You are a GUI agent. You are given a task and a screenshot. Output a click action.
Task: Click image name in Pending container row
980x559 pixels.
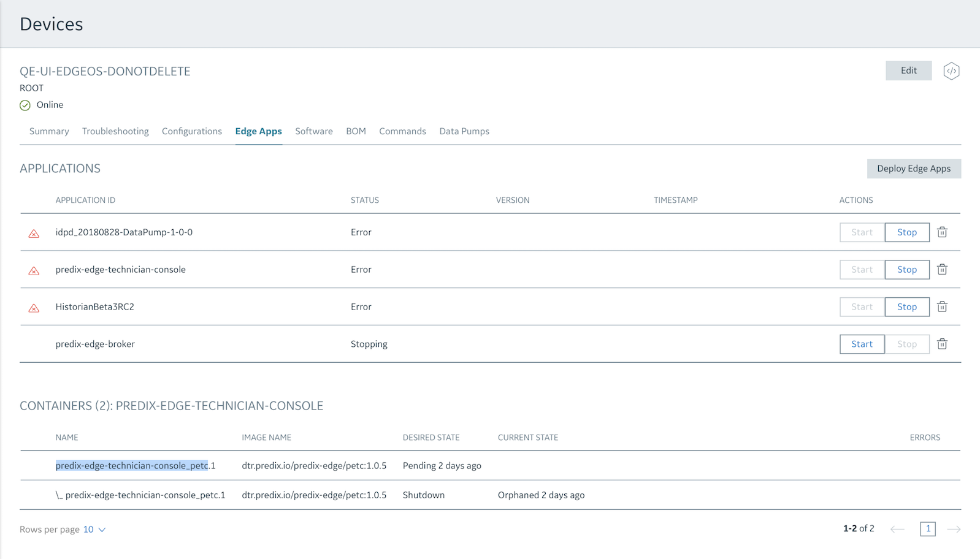[x=314, y=466]
